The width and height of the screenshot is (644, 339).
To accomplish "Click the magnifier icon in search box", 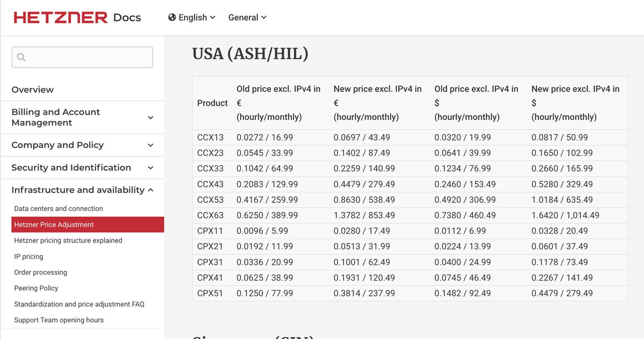I will click(21, 57).
